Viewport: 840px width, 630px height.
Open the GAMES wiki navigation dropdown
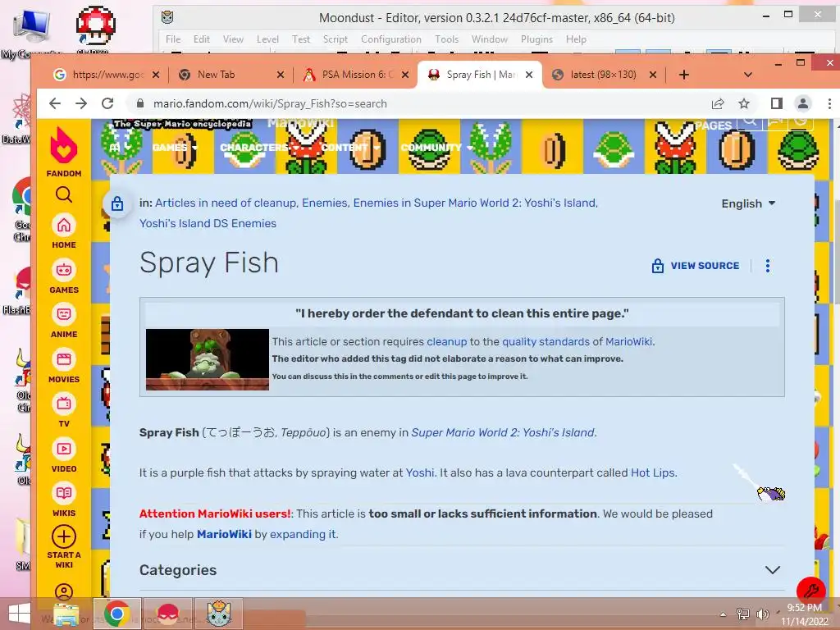pyautogui.click(x=175, y=148)
